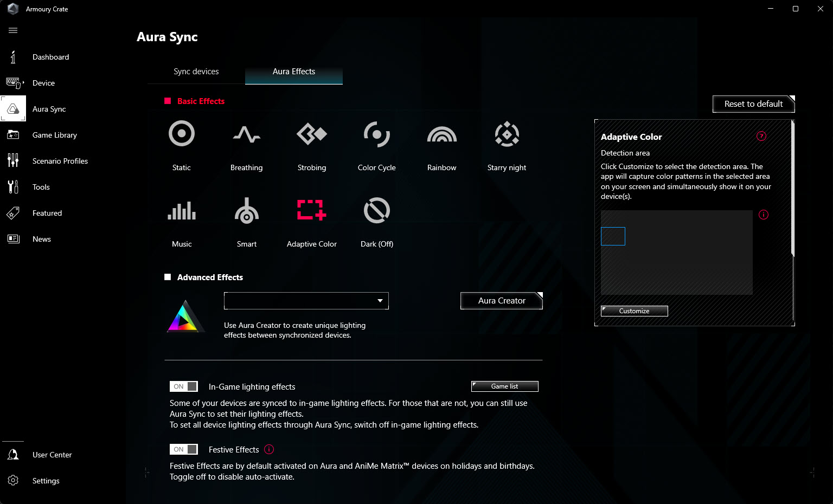Choose the Breathing effect icon
The image size is (833, 504).
[247, 134]
